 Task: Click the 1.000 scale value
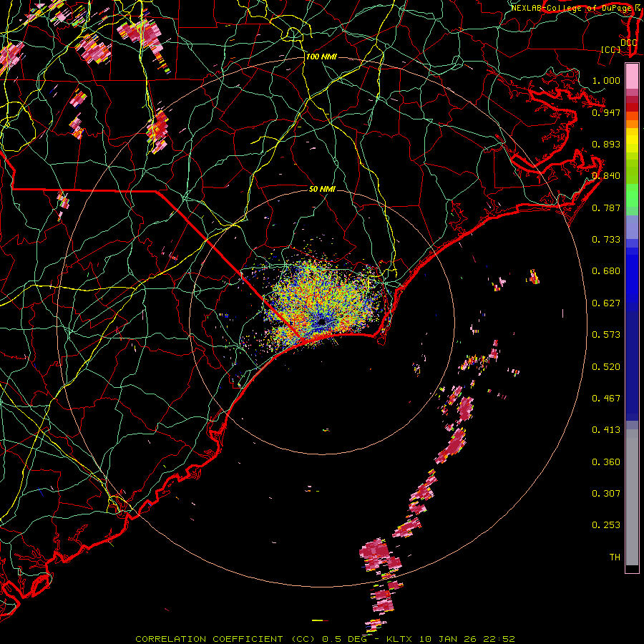[606, 80]
